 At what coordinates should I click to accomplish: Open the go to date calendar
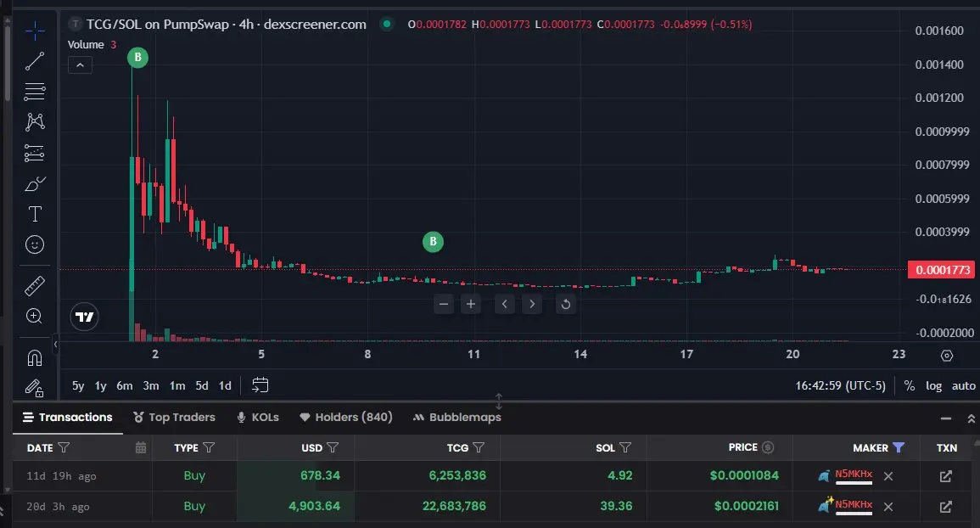260,385
